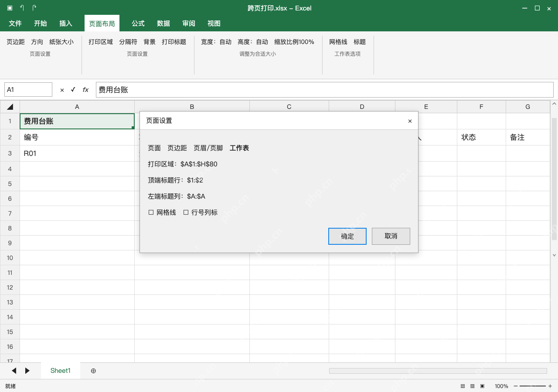The width and height of the screenshot is (558, 392).
Task: Go to the previous sheet with the left arrow
Action: click(14, 371)
